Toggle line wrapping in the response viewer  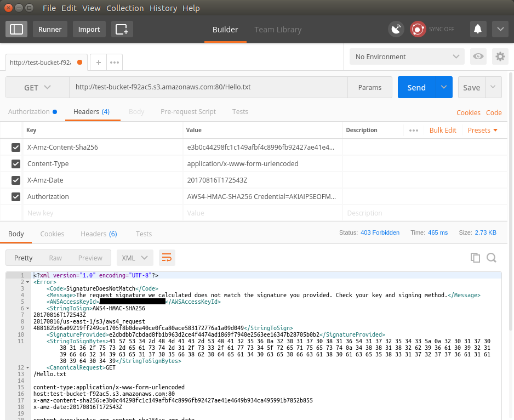click(167, 257)
